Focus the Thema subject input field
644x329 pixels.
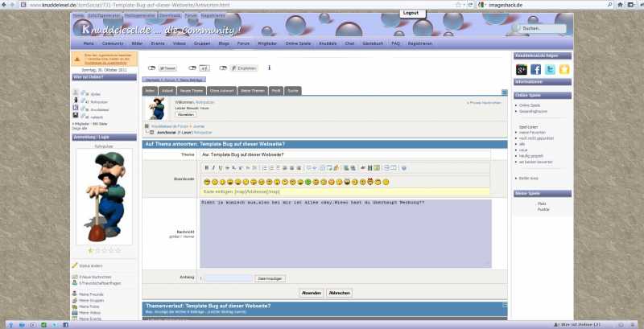[345, 154]
